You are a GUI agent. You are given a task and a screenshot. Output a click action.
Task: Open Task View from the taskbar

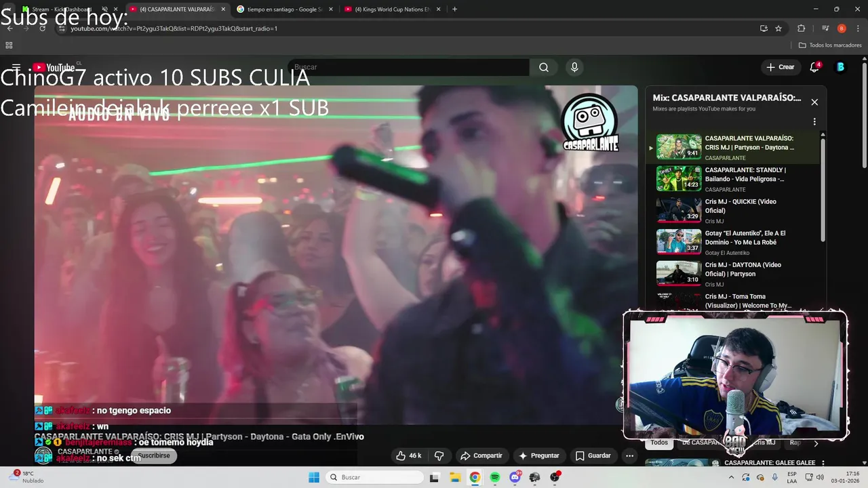coord(434,477)
